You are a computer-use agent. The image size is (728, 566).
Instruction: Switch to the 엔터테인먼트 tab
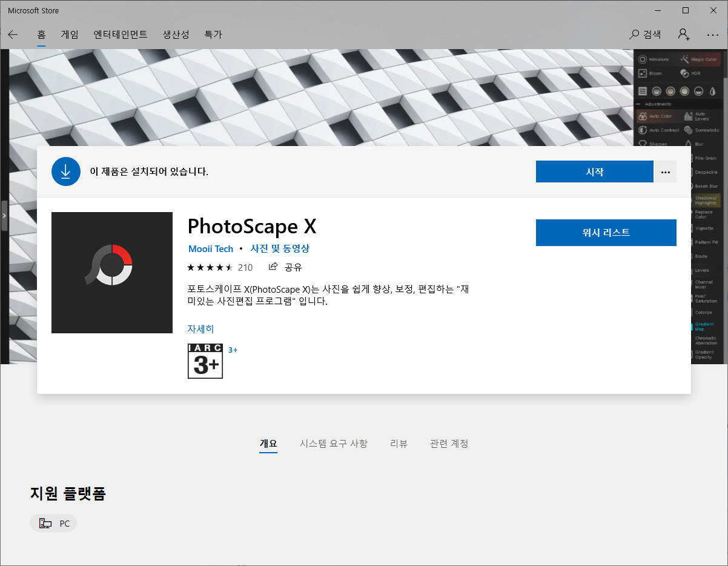(x=121, y=35)
